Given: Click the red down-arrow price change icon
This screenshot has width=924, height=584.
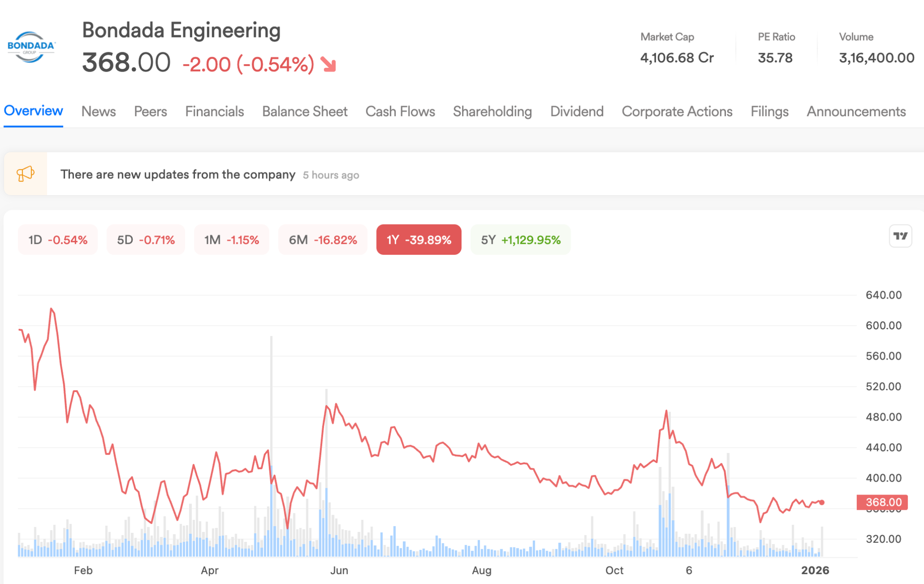Looking at the screenshot, I should coord(328,65).
